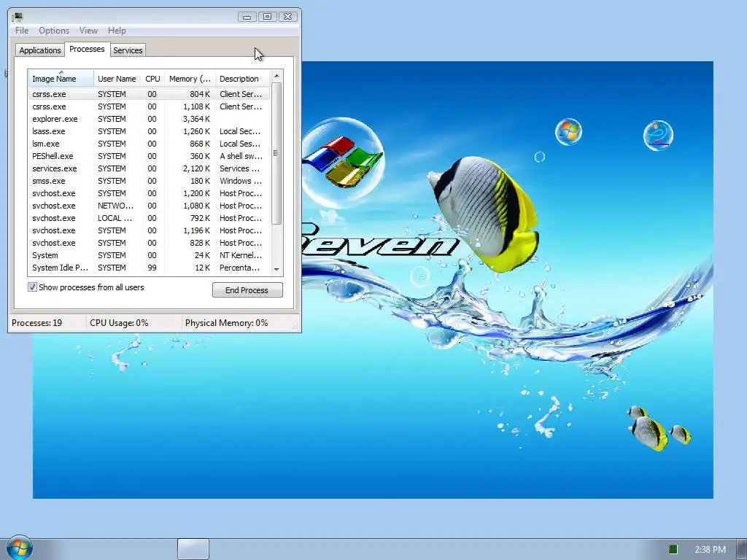Select the System process row (24 K)
Image resolution: width=747 pixels, height=560 pixels.
pyautogui.click(x=149, y=254)
